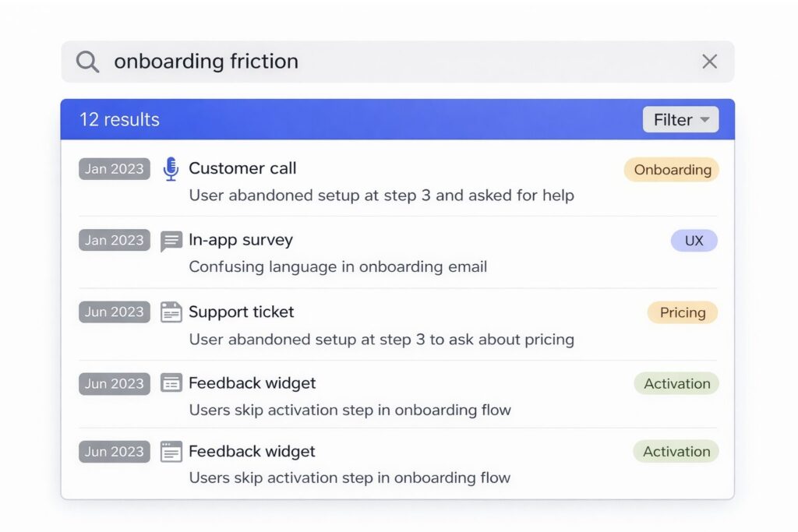Screen dimensions: 798x532
Task: Open the In-app survey result
Action: 240,240
